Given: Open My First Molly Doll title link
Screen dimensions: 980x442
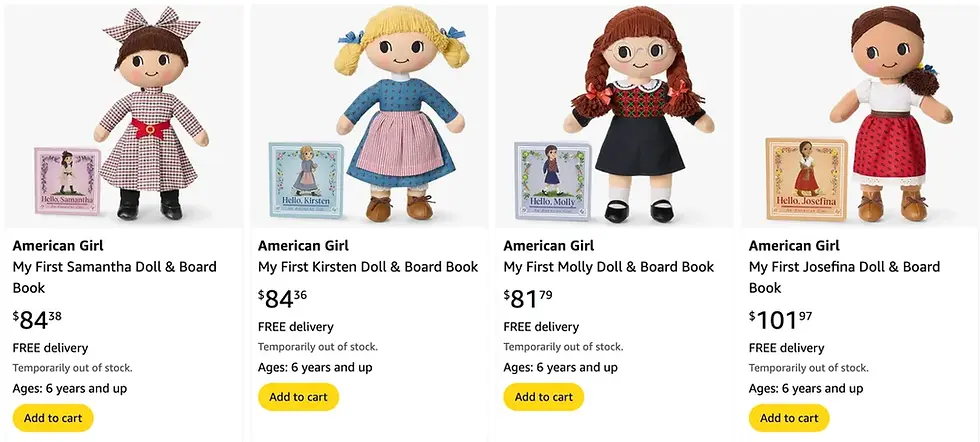Looking at the screenshot, I should (x=608, y=267).
